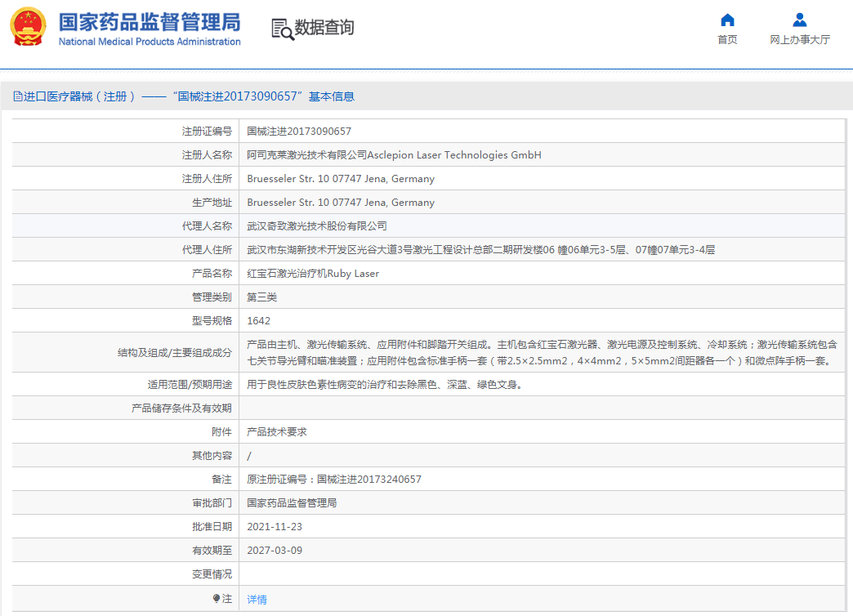Click 网上办事大厅 text label

(x=800, y=40)
